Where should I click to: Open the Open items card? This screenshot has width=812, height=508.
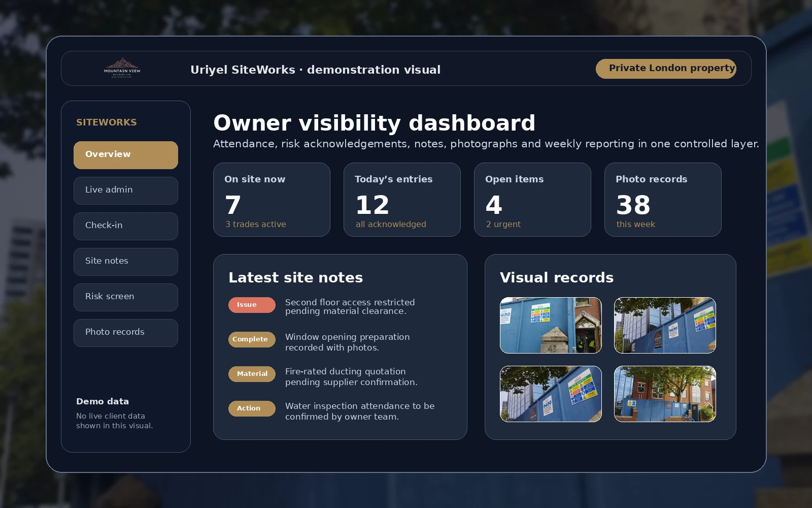532,200
